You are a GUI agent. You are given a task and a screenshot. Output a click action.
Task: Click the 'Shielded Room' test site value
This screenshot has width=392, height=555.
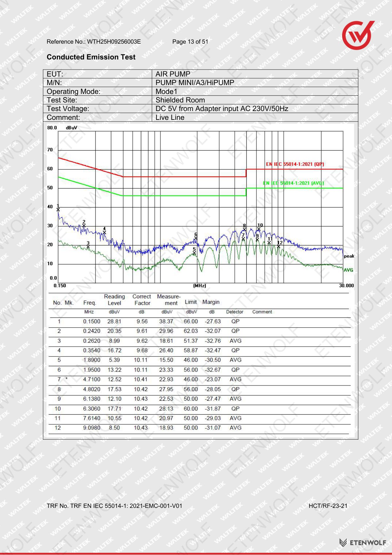point(180,100)
